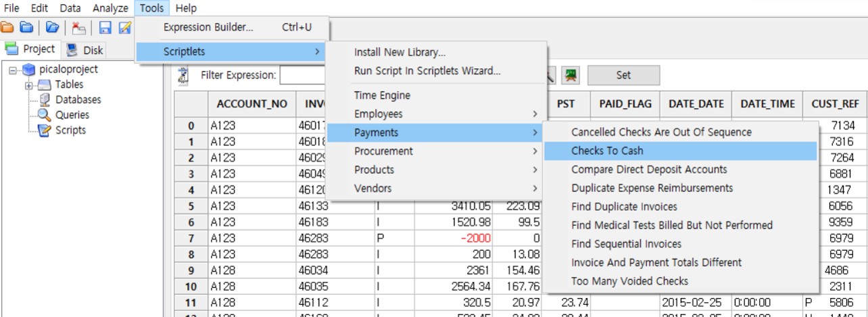Open the File menu
Viewport: 868px width, 317px height.
11,8
